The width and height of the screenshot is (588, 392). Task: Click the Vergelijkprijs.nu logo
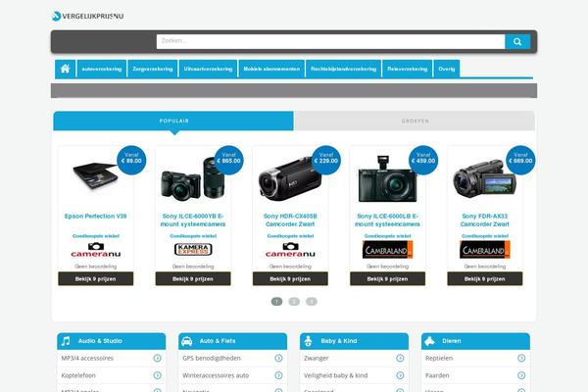(88, 16)
